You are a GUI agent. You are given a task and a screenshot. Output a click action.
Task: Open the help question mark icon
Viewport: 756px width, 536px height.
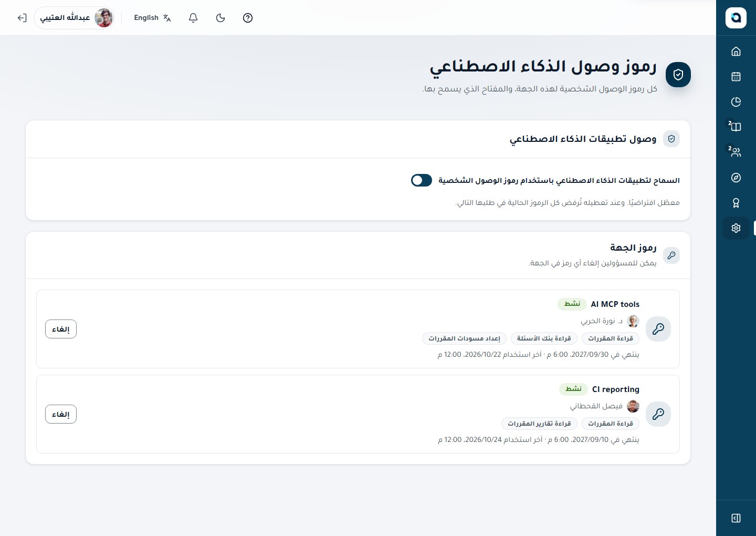click(x=248, y=18)
